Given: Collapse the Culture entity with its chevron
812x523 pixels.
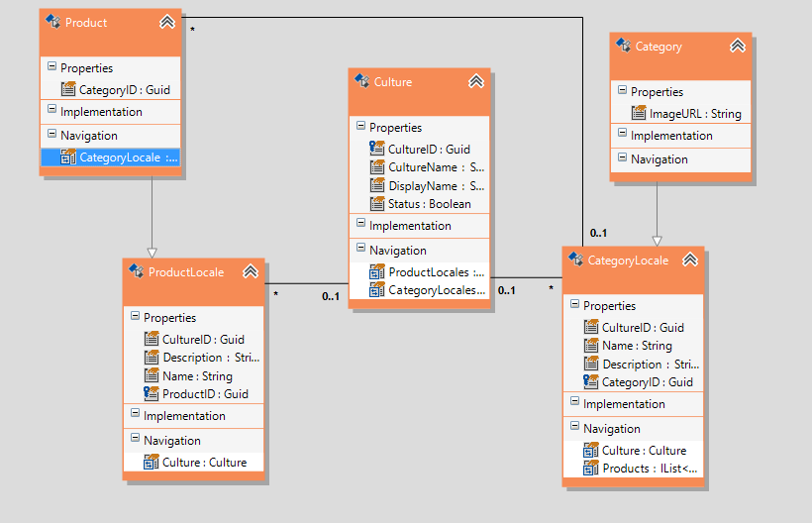Looking at the screenshot, I should [476, 81].
